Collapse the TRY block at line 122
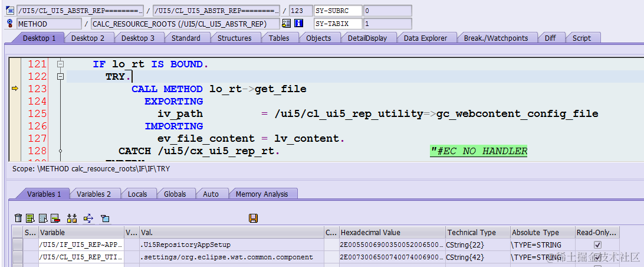This screenshot has height=267, width=644. (61, 77)
